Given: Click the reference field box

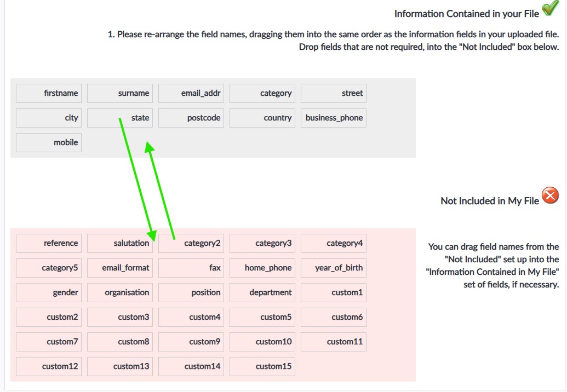Looking at the screenshot, I should pyautogui.click(x=49, y=243).
